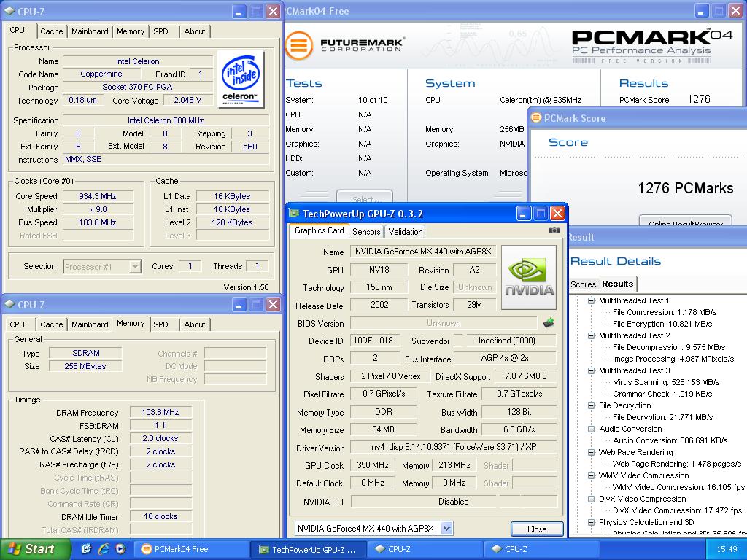Collapse Physics Calculation and 3D node
Image resolution: width=747 pixels, height=560 pixels.
[x=591, y=522]
